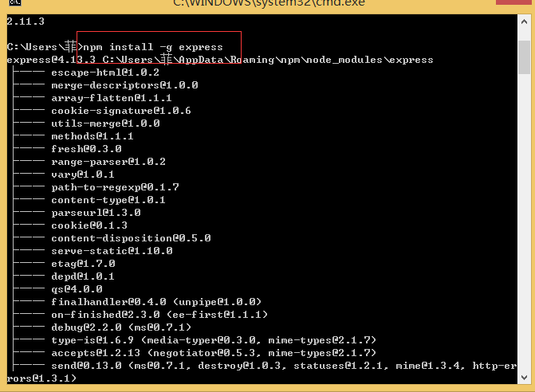Click the finalhandler@0.4.0 line

point(156,302)
